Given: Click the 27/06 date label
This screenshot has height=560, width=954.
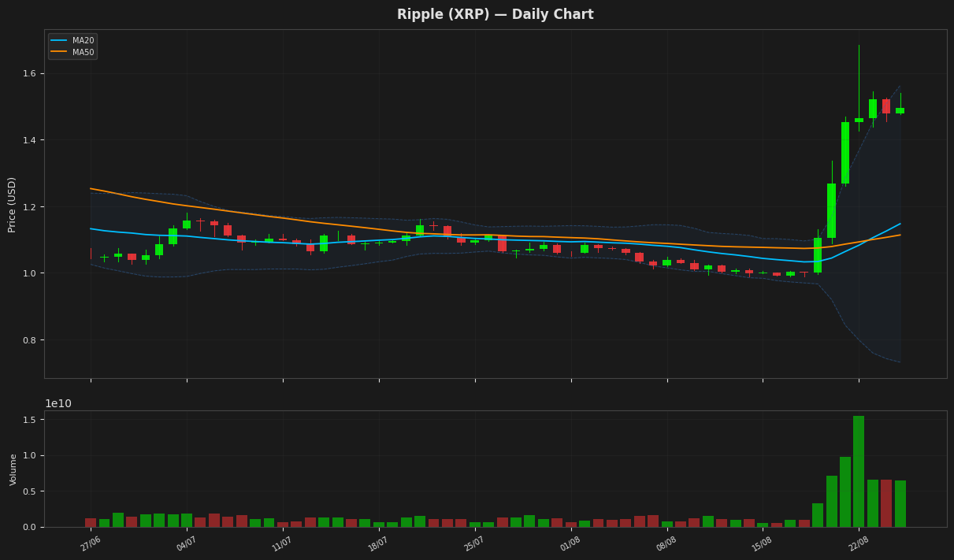Looking at the screenshot, I should tap(91, 543).
